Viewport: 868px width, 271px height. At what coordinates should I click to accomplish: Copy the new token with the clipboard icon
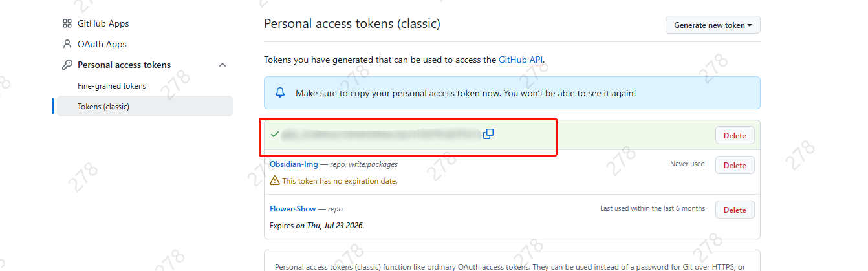(x=488, y=134)
